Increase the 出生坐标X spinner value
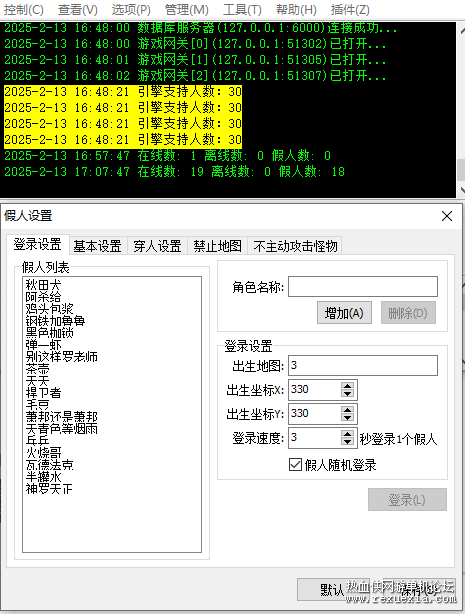The height and width of the screenshot is (614, 465). [x=347, y=385]
